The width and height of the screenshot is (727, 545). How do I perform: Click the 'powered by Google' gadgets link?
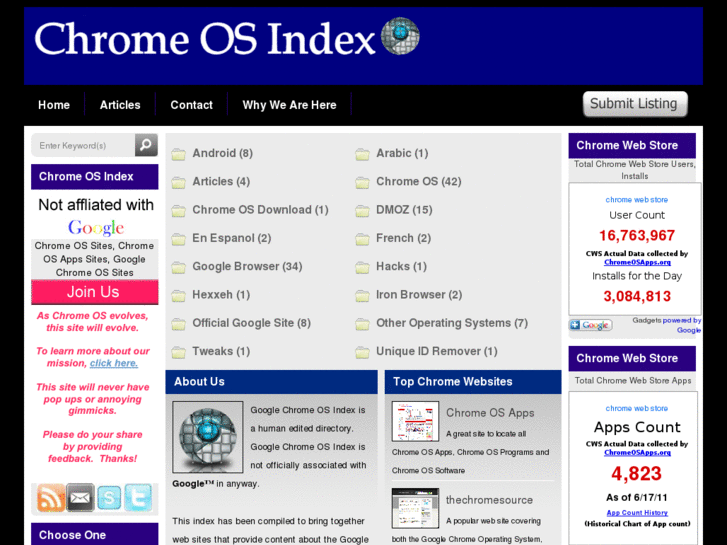682,325
